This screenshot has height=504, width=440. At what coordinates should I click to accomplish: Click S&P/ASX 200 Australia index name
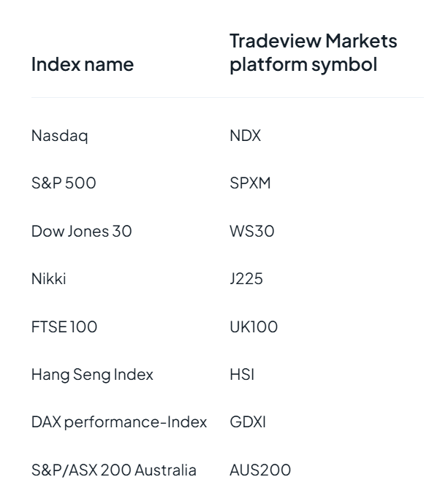coord(114,470)
